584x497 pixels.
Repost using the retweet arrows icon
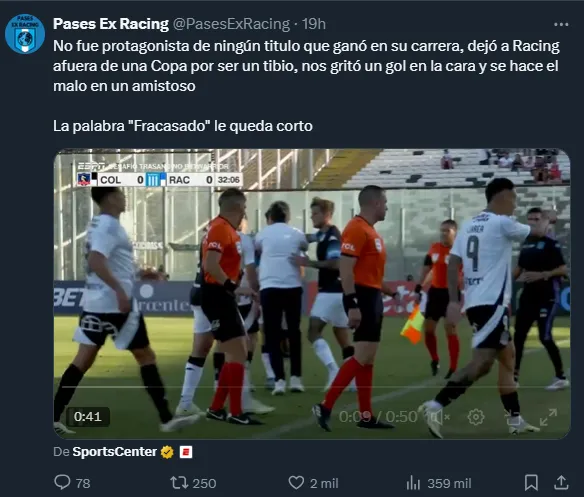(x=179, y=483)
